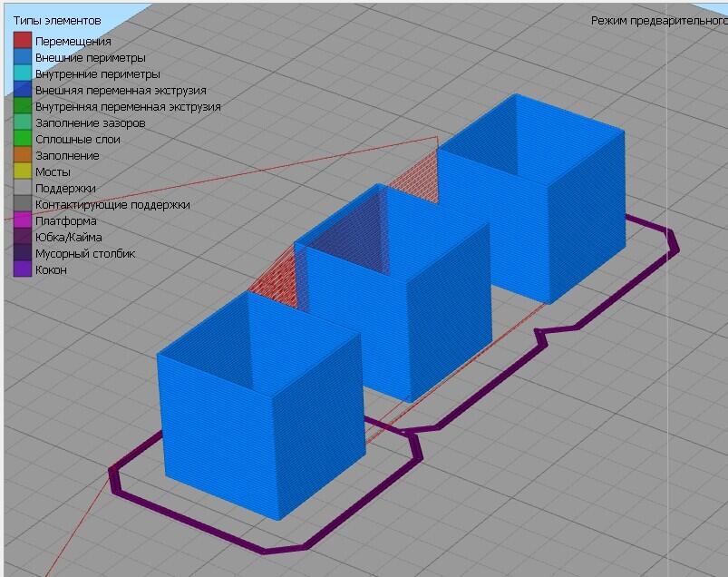Click the 'Заполнение' legend label

pos(67,156)
